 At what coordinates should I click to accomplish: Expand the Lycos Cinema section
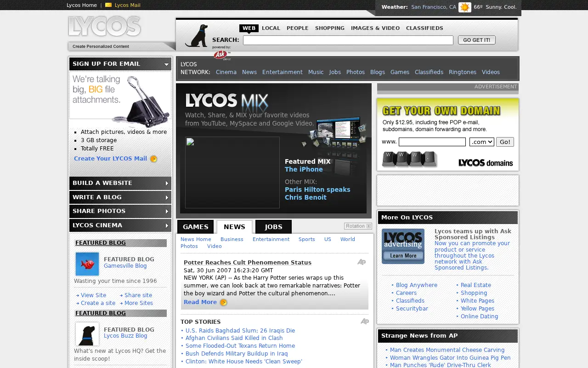click(x=120, y=225)
